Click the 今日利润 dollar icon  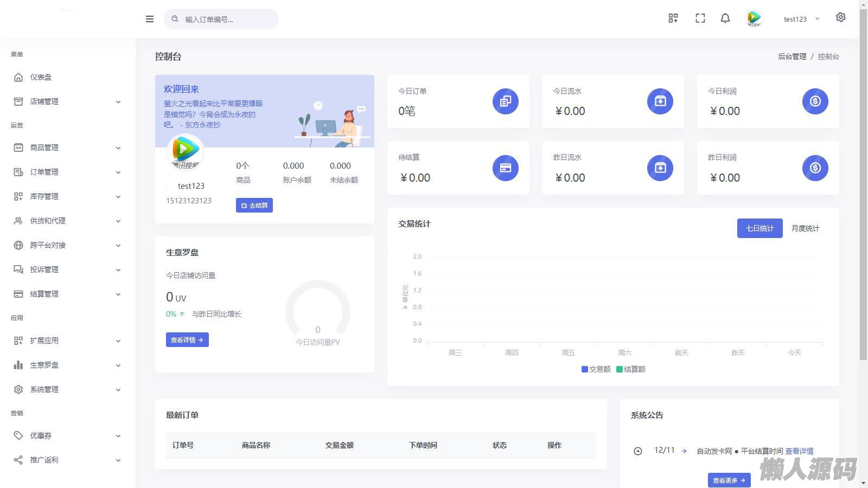[815, 101]
